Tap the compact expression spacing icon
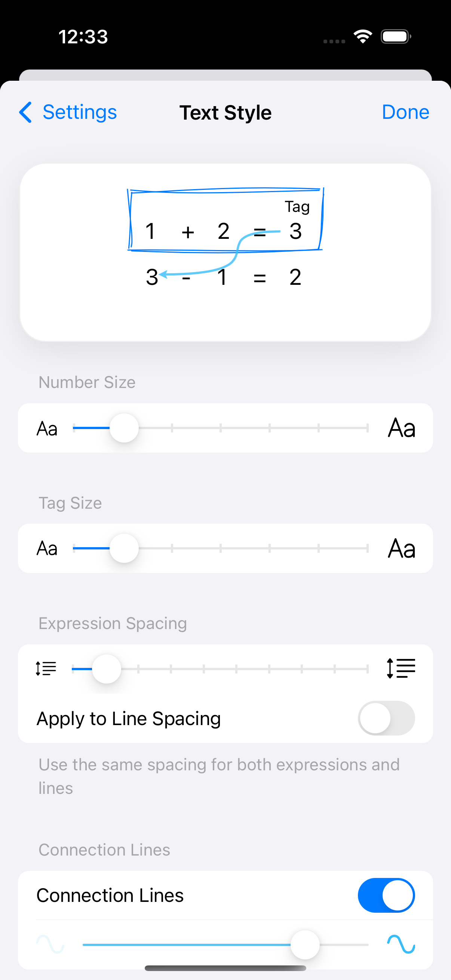The width and height of the screenshot is (451, 980). (x=46, y=668)
